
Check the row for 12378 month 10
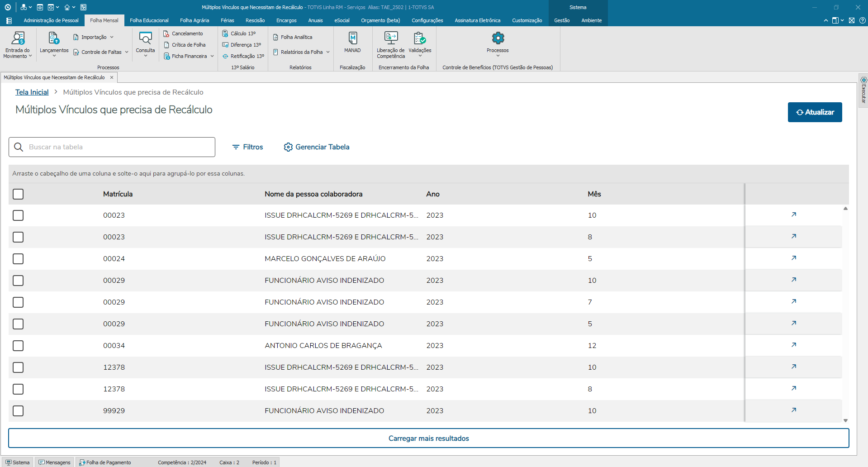pyautogui.click(x=18, y=367)
